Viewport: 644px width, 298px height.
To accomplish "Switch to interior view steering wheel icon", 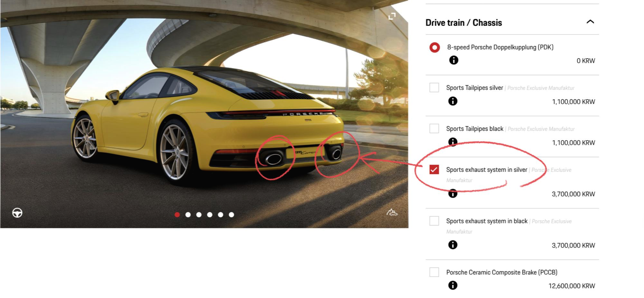I will [17, 213].
